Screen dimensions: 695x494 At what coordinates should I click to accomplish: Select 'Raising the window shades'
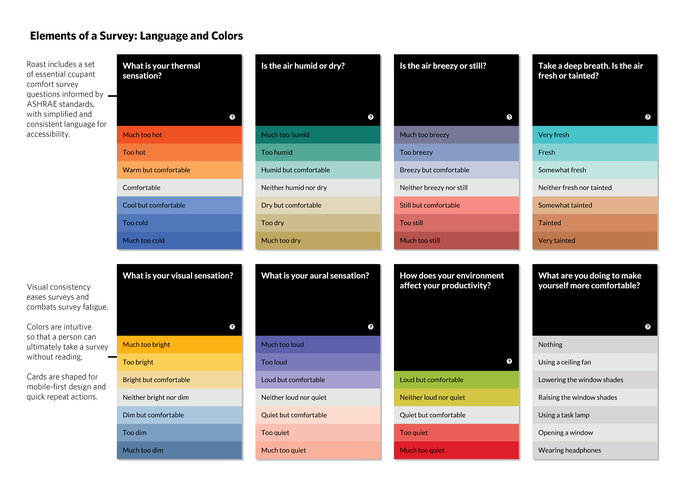click(595, 397)
